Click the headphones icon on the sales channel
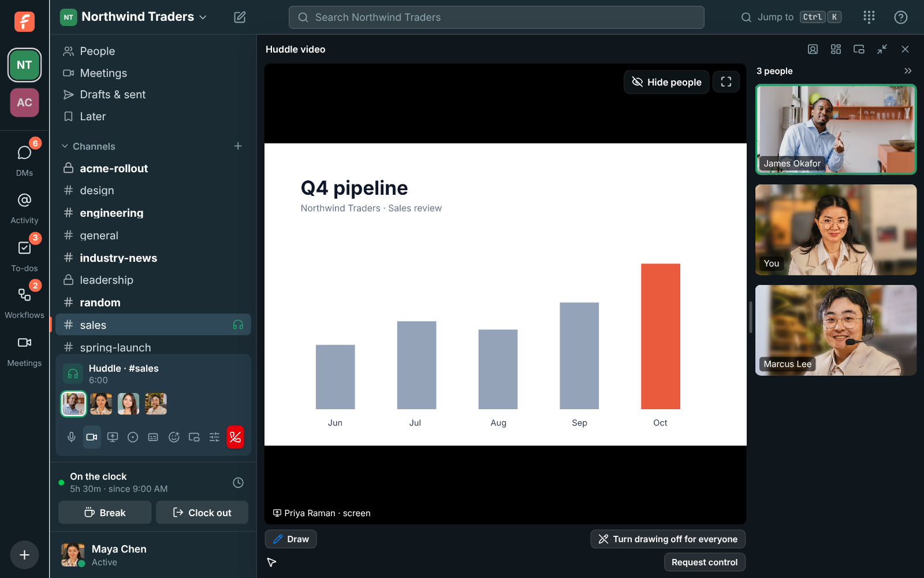924x578 pixels. pos(238,325)
